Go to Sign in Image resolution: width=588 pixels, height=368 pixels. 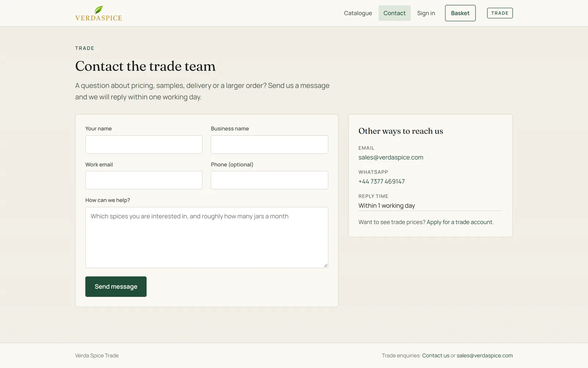[426, 13]
